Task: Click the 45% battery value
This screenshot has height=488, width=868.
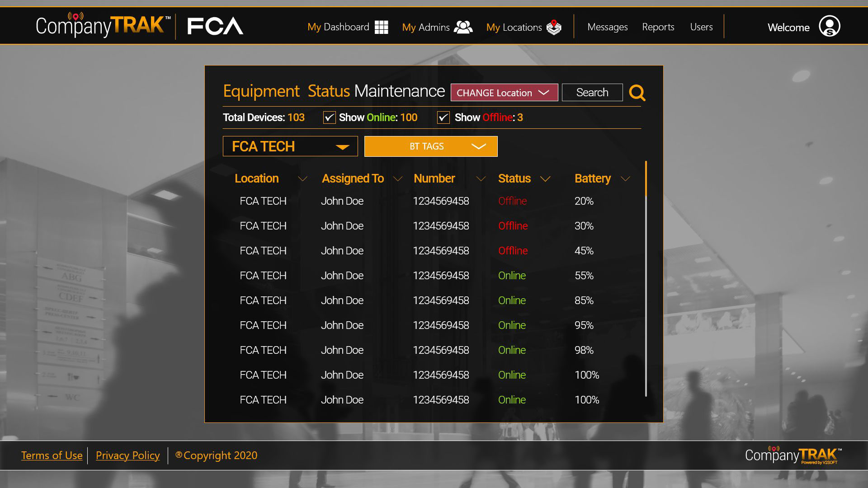Action: pyautogui.click(x=584, y=251)
